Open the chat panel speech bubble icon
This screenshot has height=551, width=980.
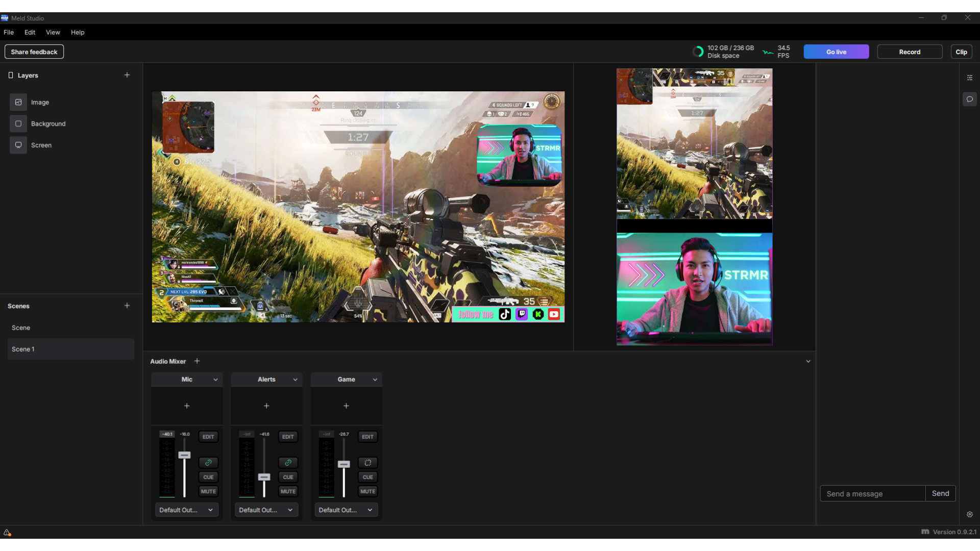pyautogui.click(x=970, y=99)
